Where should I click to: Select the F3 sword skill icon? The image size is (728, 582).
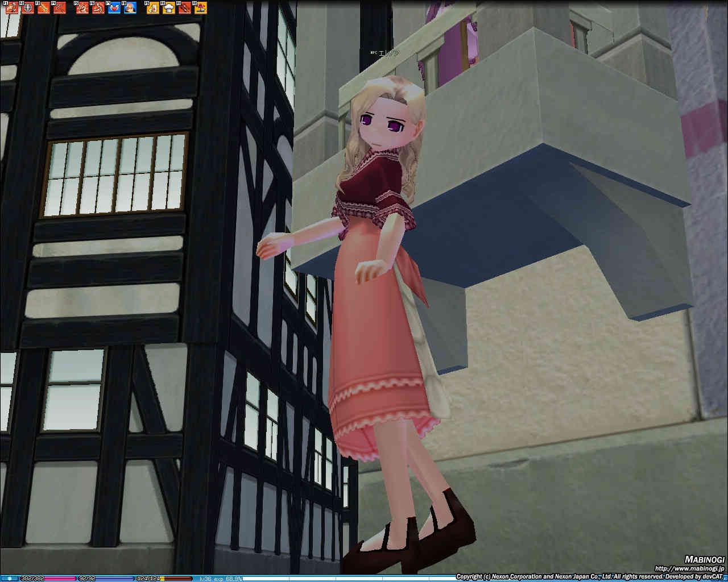point(44,7)
